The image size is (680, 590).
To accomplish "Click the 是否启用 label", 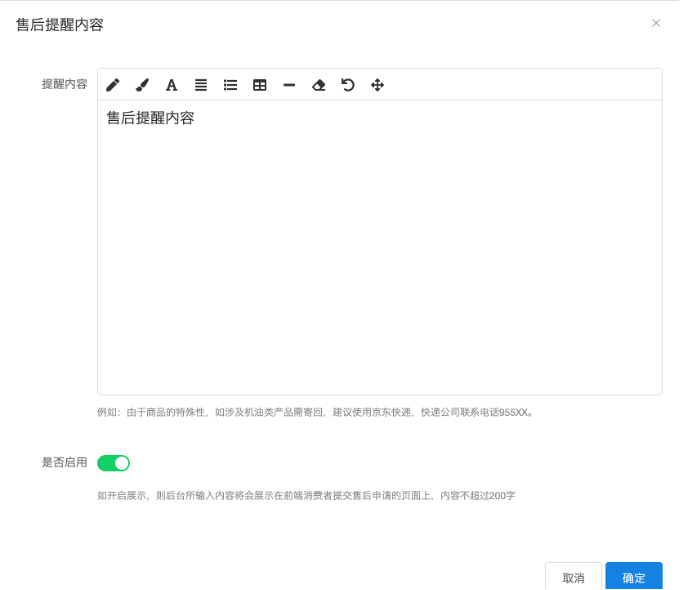I will pos(65,462).
